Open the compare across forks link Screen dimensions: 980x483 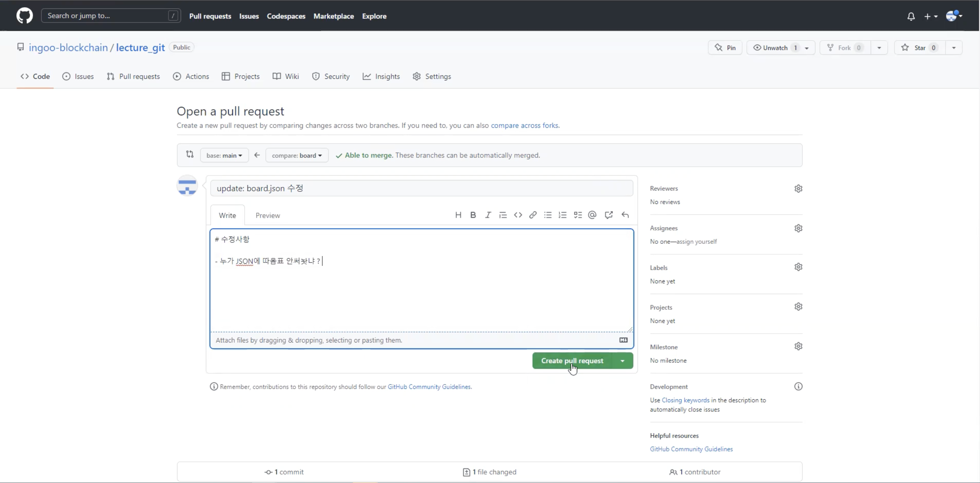click(525, 125)
